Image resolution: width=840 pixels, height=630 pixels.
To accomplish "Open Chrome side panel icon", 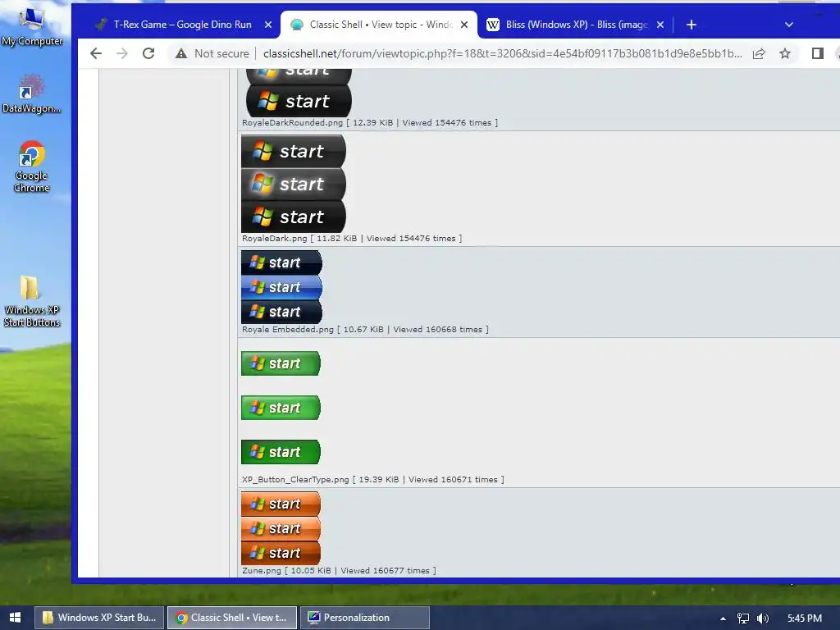I will 818,53.
